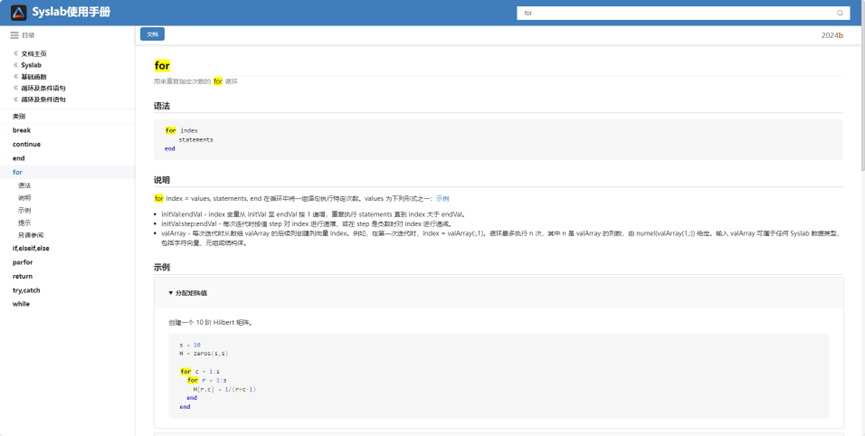Toggle the 目录 hamburger menu icon
This screenshot has height=436, width=865.
click(14, 35)
